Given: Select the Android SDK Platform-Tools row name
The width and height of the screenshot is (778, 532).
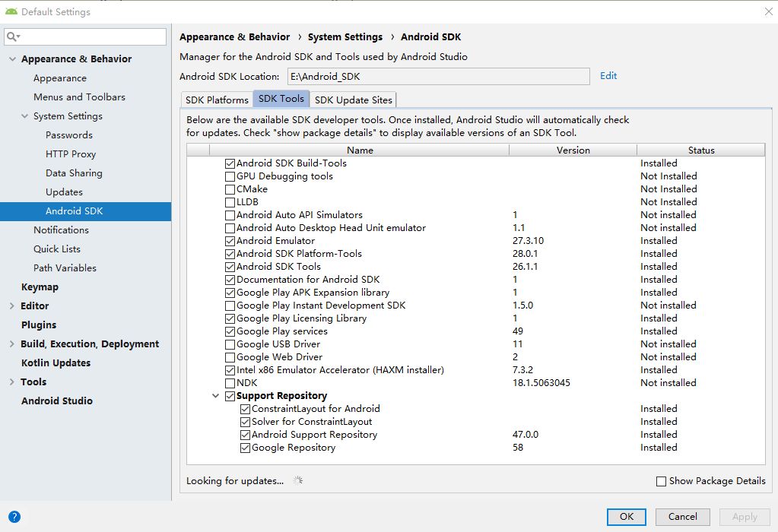Looking at the screenshot, I should coord(299,254).
